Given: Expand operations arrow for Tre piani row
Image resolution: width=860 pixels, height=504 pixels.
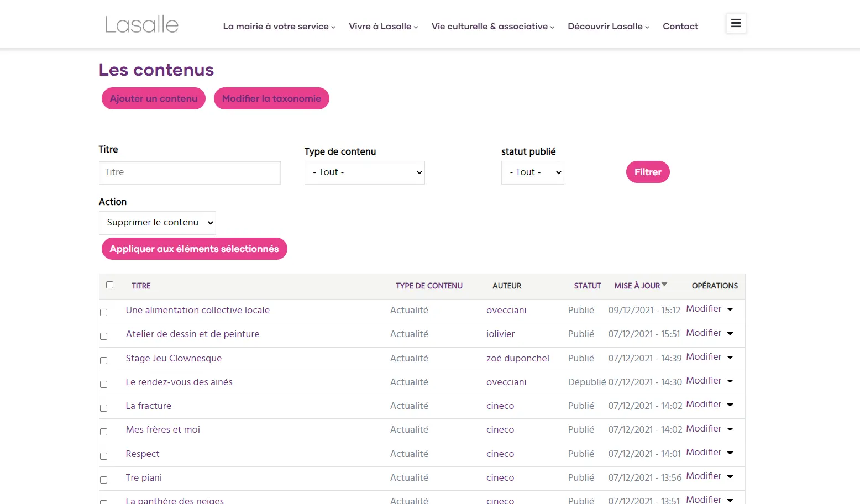Looking at the screenshot, I should click(730, 476).
